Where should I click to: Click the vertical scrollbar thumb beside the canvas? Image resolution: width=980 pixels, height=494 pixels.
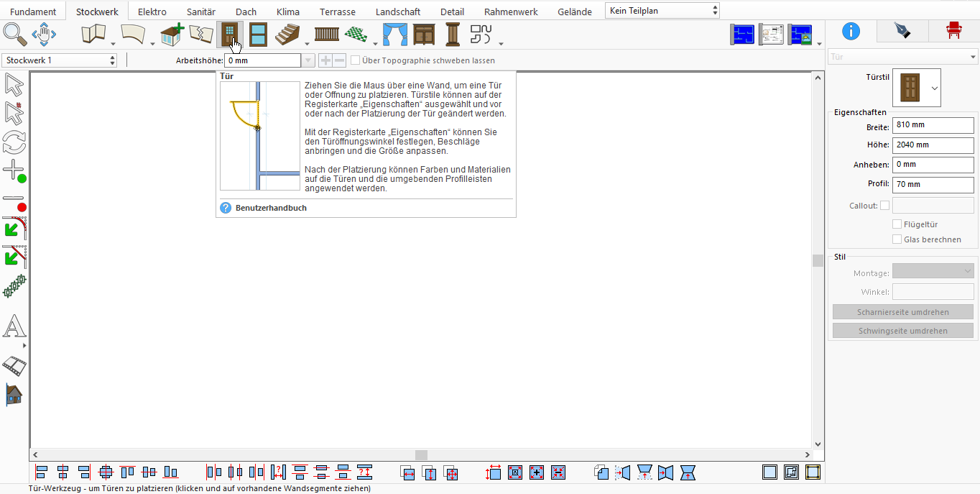click(x=818, y=260)
